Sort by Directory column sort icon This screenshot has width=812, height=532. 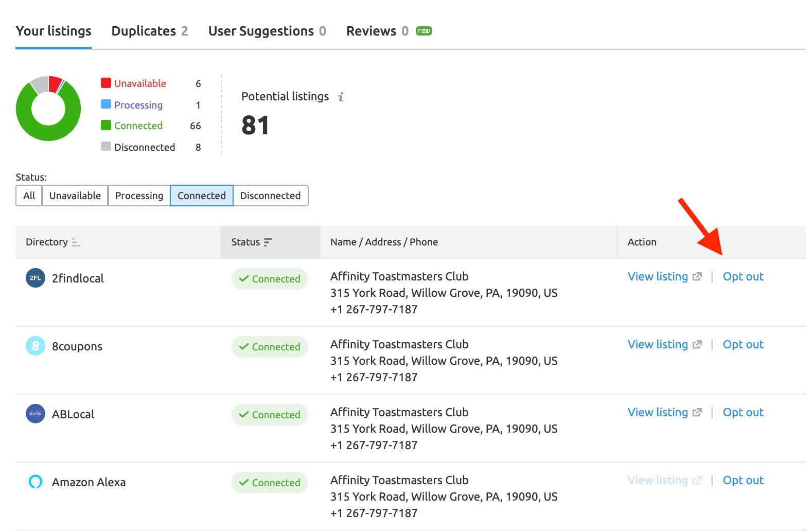coord(76,242)
